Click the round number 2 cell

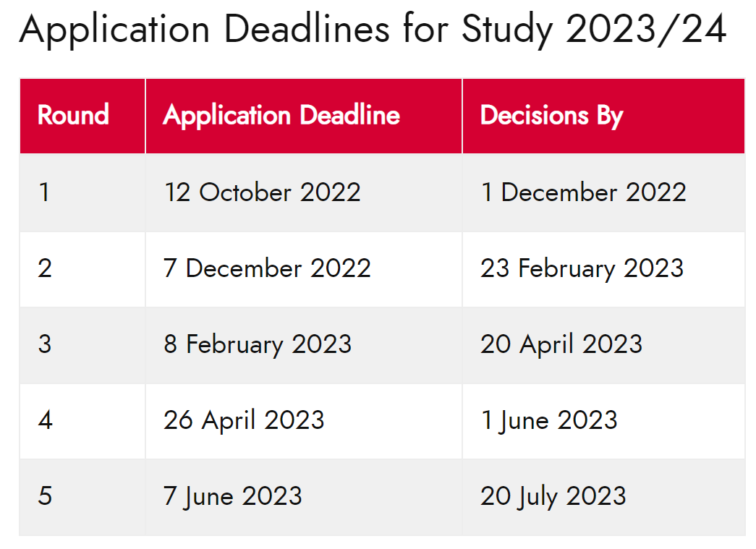pyautogui.click(x=82, y=269)
